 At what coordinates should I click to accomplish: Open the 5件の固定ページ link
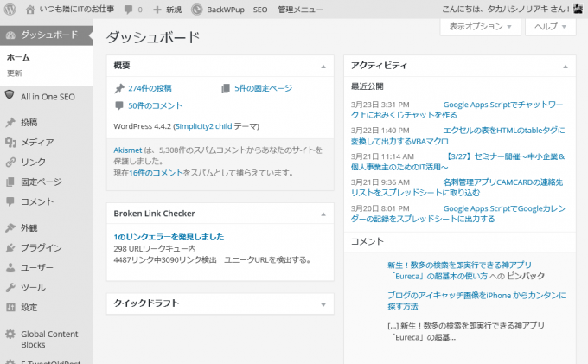(263, 88)
